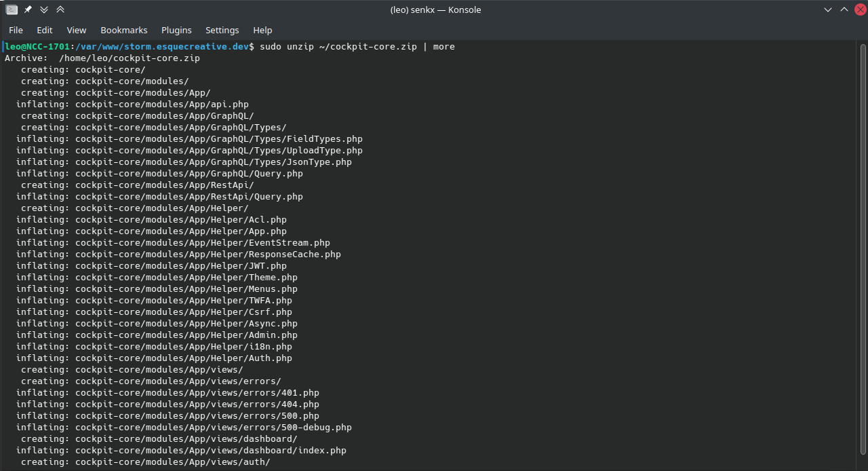
Task: Click the line ending 'Helper/Async.php'
Action: coord(157,324)
